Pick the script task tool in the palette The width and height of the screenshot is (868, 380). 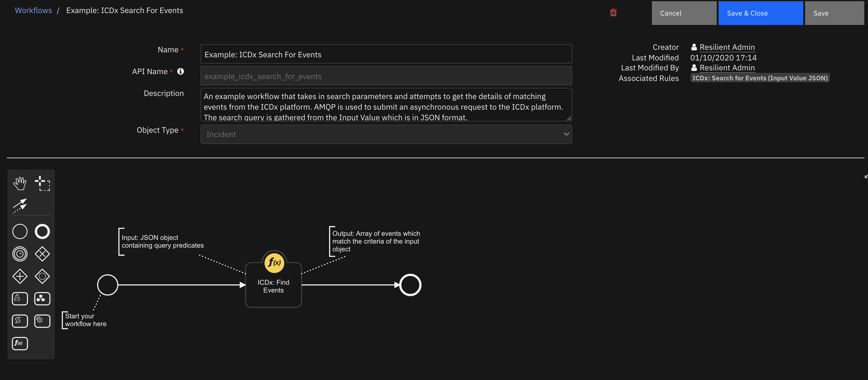(20, 321)
